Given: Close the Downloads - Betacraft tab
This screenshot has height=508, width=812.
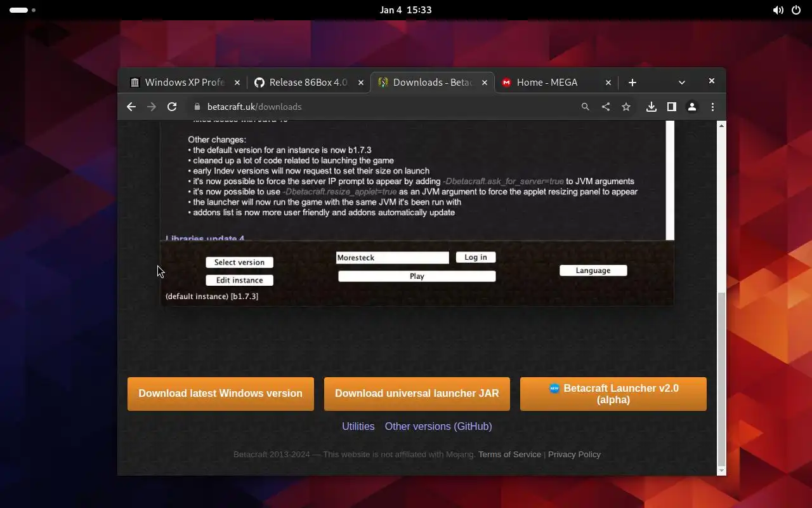Looking at the screenshot, I should pyautogui.click(x=485, y=83).
